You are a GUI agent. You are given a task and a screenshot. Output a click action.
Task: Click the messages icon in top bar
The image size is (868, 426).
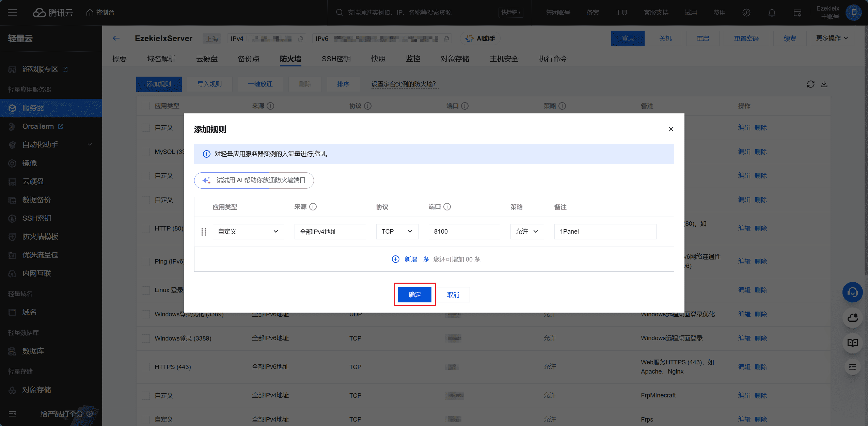[797, 13]
